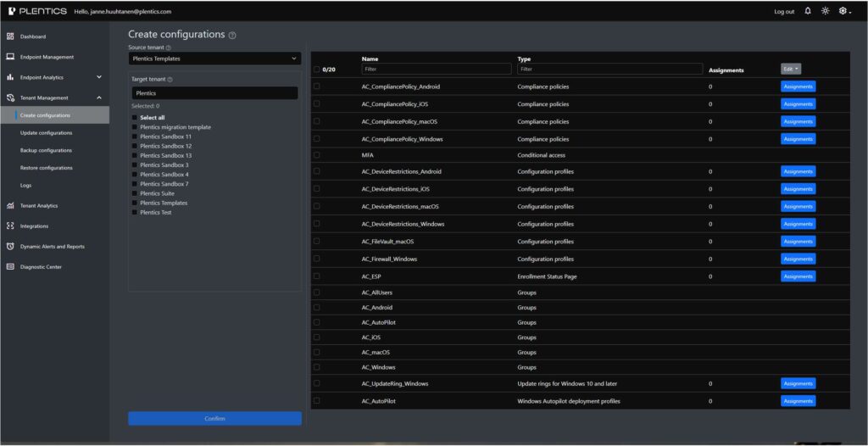Viewport: 868px width, 446px height.
Task: Collapse the Tenant Management submenu chevron
Action: click(x=99, y=98)
